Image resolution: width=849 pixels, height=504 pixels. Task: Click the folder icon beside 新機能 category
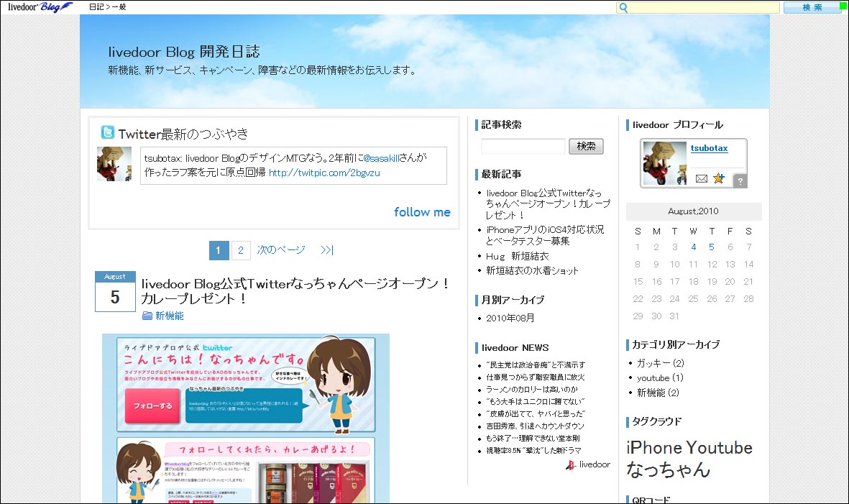[x=147, y=316]
